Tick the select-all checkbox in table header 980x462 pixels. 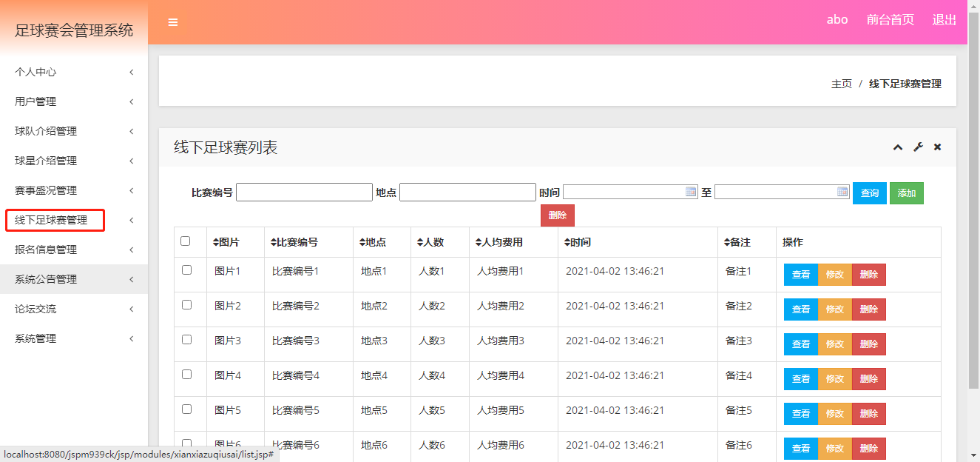pyautogui.click(x=186, y=241)
